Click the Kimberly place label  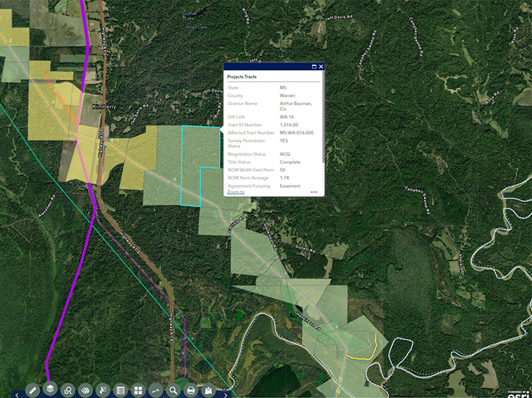pyautogui.click(x=104, y=106)
